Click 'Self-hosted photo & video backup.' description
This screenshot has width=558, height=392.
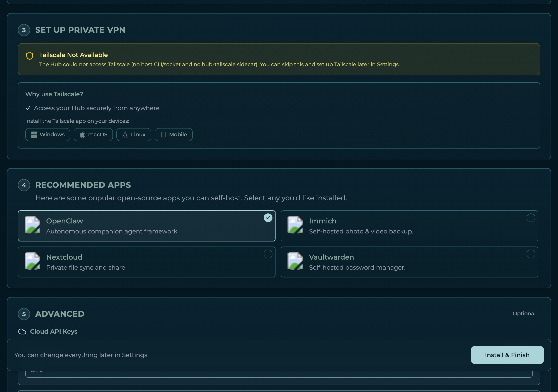point(361,231)
